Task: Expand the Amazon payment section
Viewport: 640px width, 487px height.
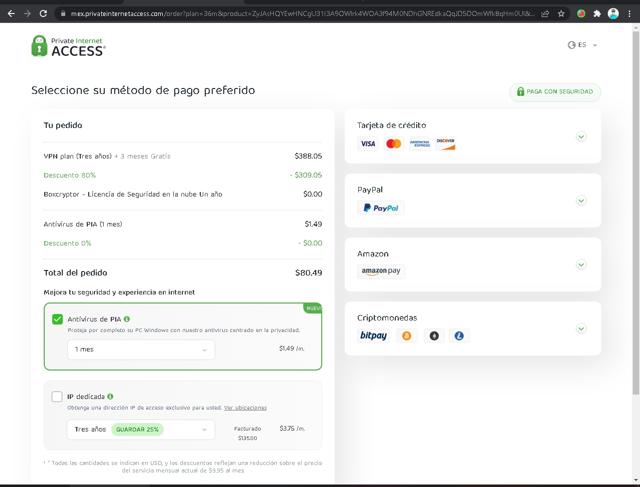Action: pos(581,265)
